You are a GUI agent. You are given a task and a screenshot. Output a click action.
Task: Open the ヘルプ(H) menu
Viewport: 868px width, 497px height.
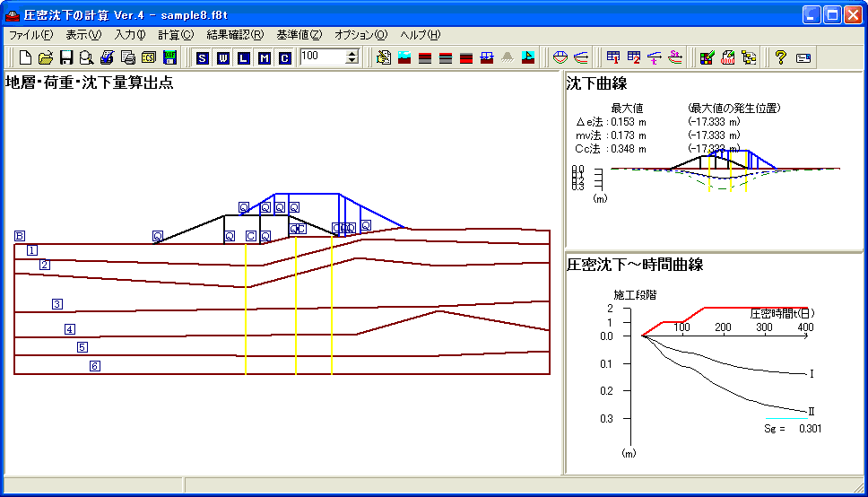pos(421,35)
